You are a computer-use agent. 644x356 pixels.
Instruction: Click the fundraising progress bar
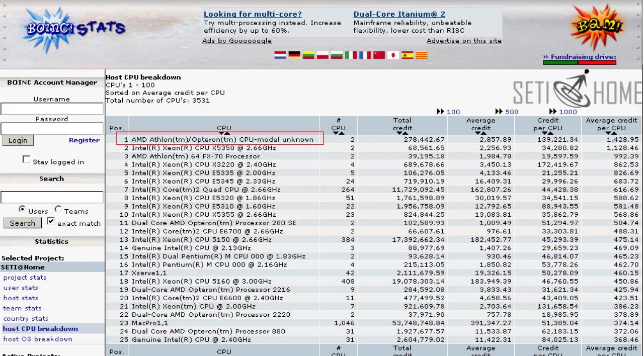580,63
